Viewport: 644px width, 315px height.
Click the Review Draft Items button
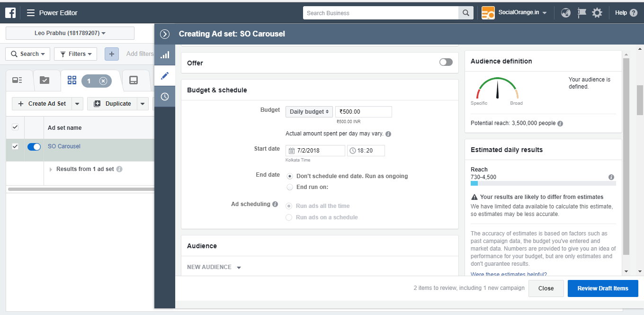click(x=602, y=288)
